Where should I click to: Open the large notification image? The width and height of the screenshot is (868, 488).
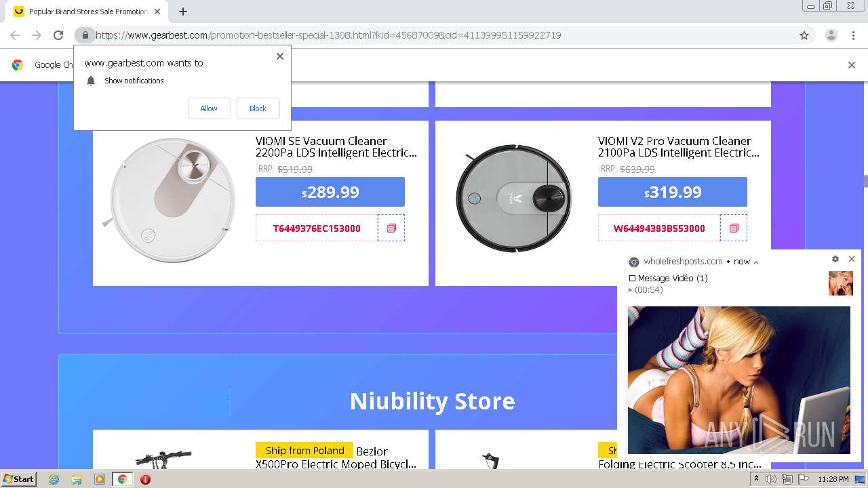(x=739, y=380)
